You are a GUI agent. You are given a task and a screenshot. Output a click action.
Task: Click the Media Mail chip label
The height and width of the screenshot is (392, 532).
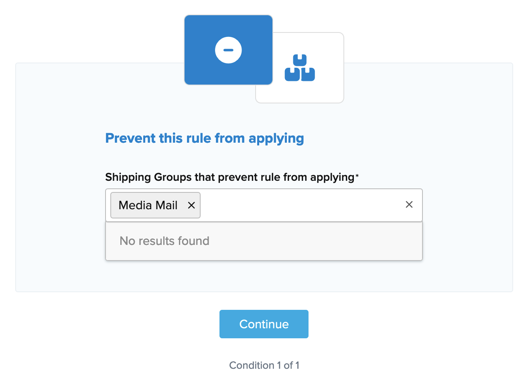(148, 205)
